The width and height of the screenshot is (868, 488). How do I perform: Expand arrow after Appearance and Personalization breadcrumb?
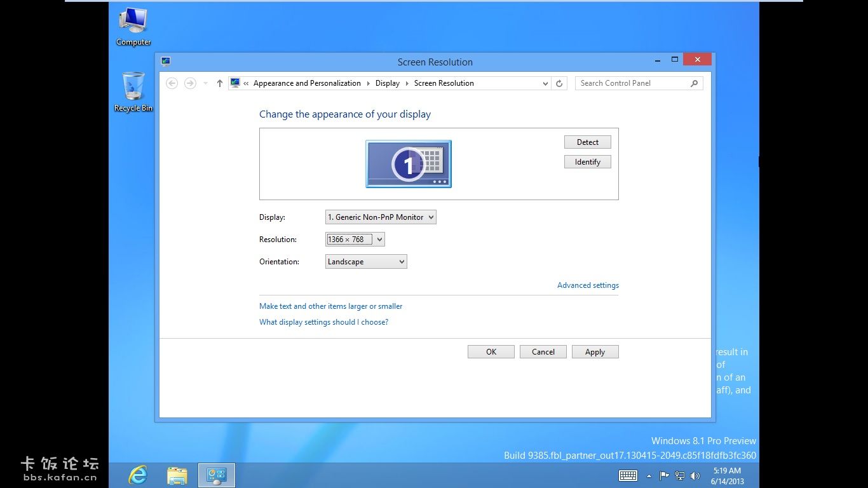(368, 83)
